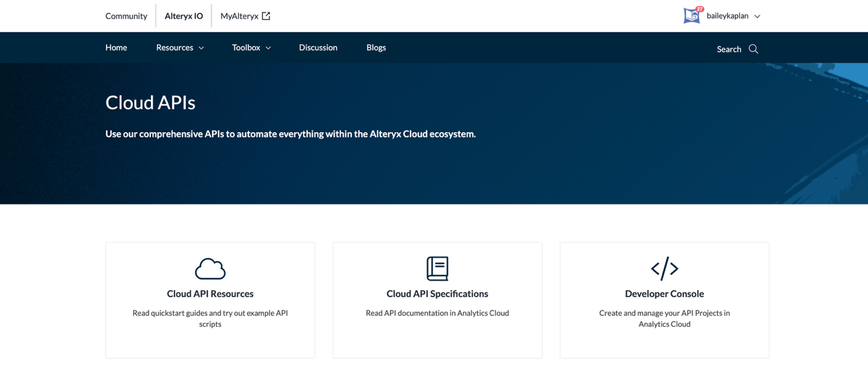868x388 pixels.
Task: Open the baileykaplan account menu chevron
Action: pyautogui.click(x=757, y=16)
